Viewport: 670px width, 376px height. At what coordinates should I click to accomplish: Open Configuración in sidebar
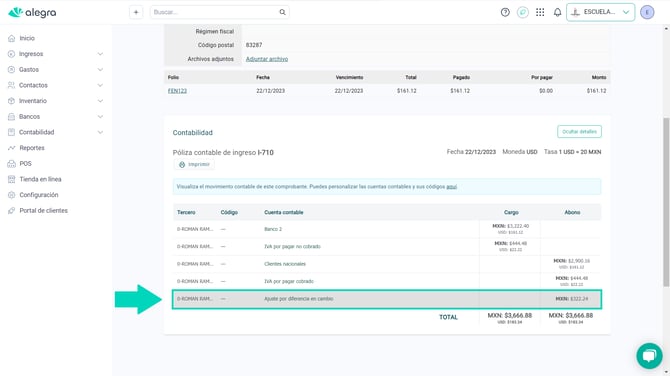(38, 195)
